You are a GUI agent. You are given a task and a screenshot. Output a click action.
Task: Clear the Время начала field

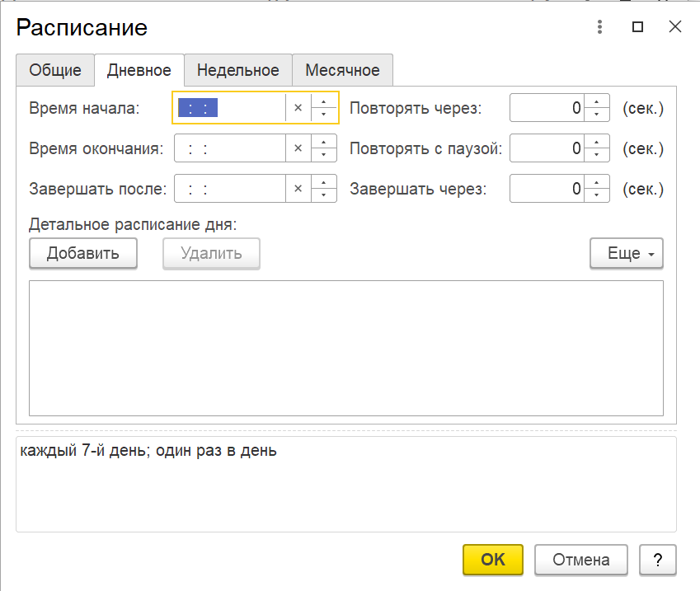tap(298, 108)
